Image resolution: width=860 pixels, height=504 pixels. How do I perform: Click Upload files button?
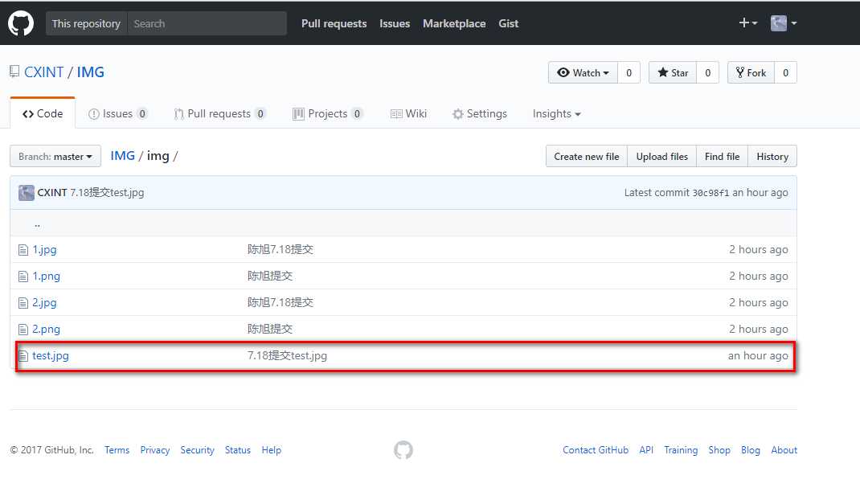(662, 156)
